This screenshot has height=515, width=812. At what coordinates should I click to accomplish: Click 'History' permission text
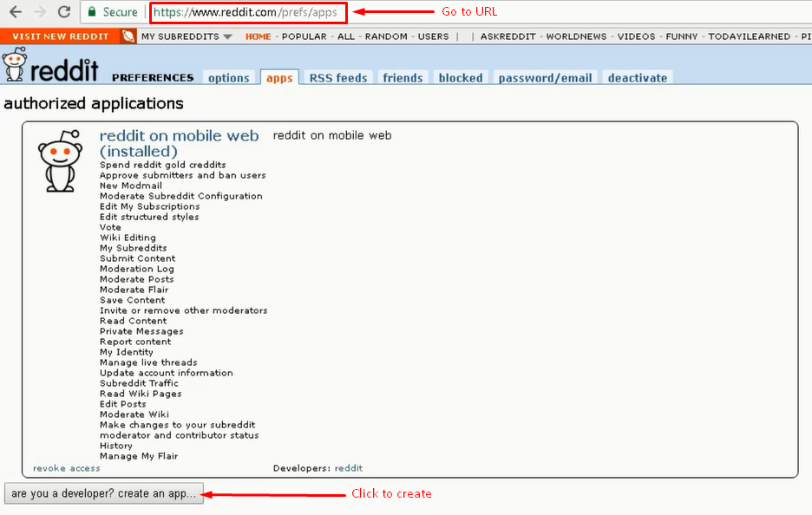coord(116,445)
